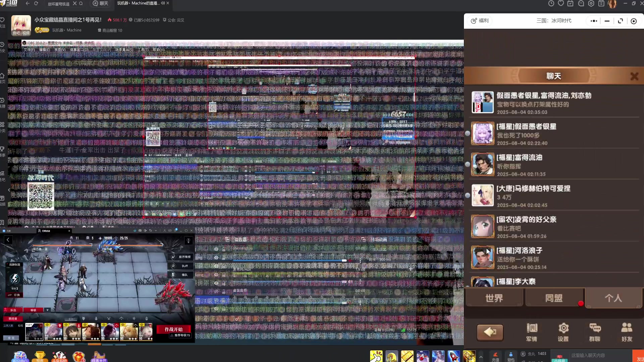644x362 pixels.
Task: Click the 鱼丸 1403 balance display
Action: tap(534, 354)
